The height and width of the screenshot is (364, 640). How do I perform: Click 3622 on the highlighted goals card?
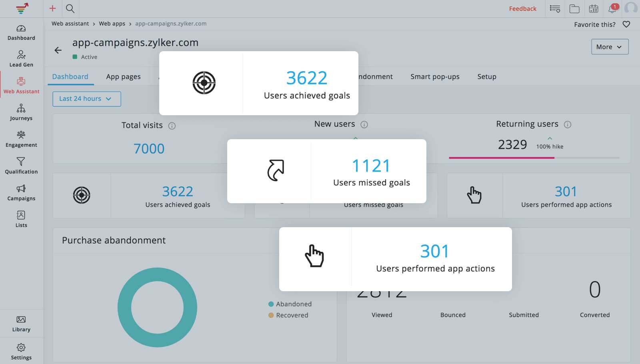pyautogui.click(x=307, y=78)
